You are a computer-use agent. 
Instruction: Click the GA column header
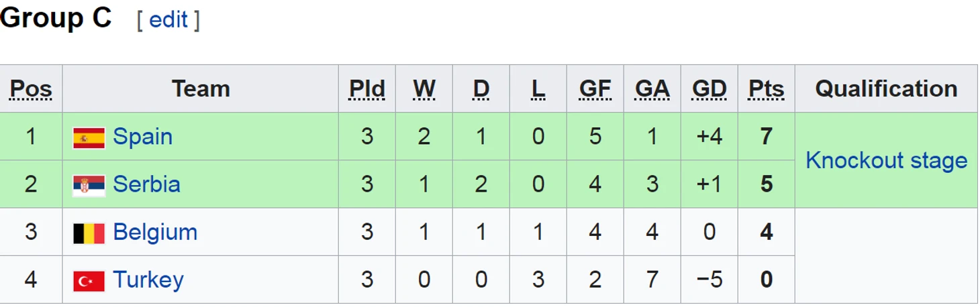click(x=652, y=88)
